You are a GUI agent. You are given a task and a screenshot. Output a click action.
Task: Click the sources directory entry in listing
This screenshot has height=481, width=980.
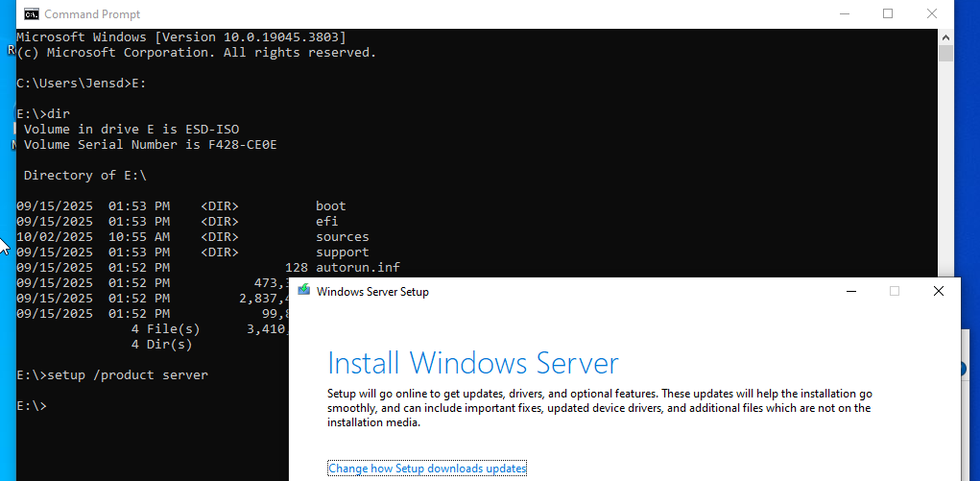pos(342,236)
